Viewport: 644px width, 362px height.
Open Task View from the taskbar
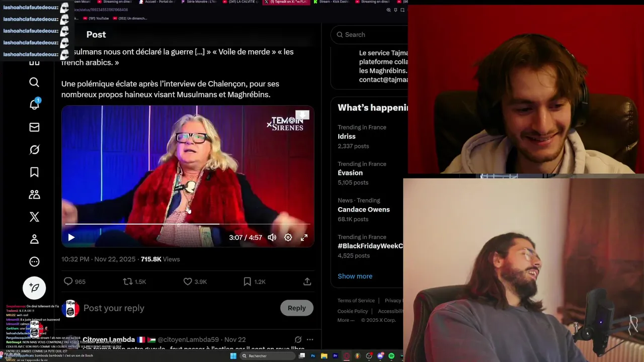coord(302,356)
